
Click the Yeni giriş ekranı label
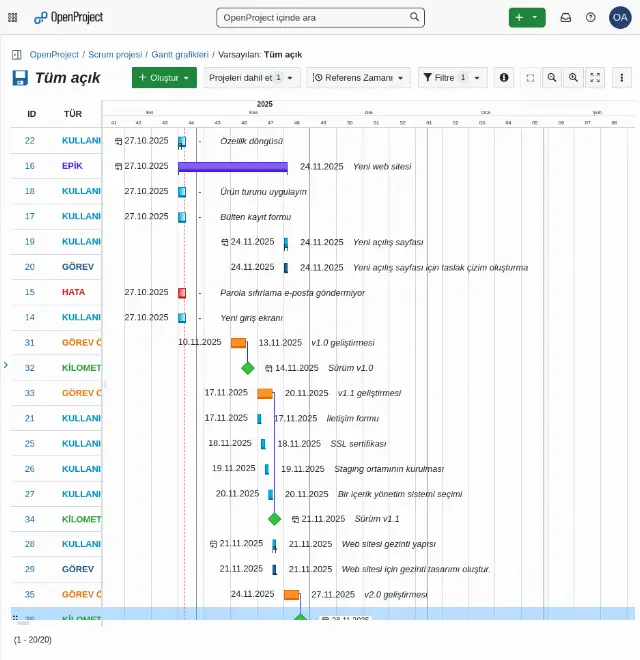[x=251, y=318]
